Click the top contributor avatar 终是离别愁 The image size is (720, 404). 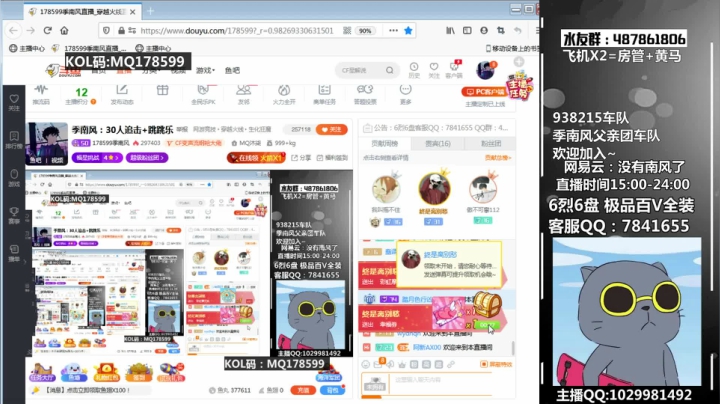(x=434, y=188)
